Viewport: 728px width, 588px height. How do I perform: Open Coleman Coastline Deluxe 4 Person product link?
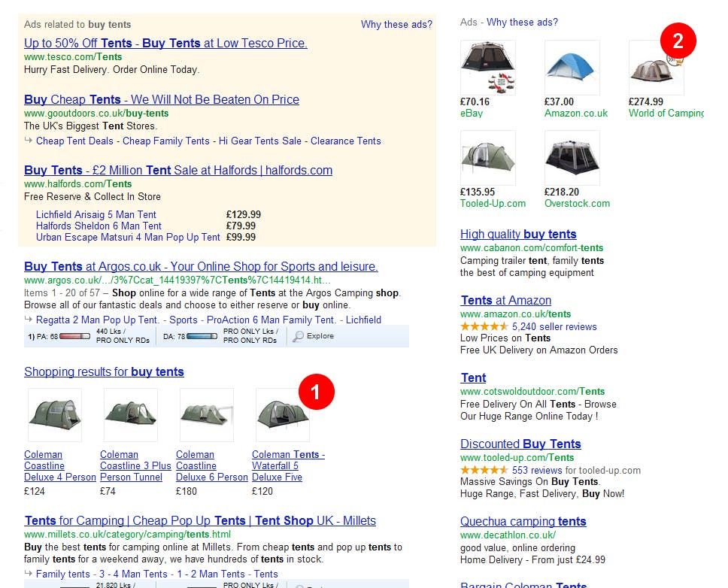pyautogui.click(x=60, y=466)
